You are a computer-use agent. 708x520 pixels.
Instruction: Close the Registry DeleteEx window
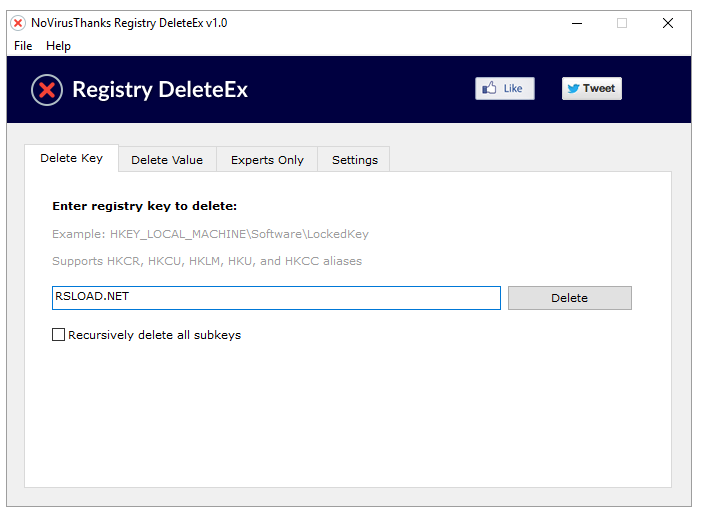[x=668, y=23]
